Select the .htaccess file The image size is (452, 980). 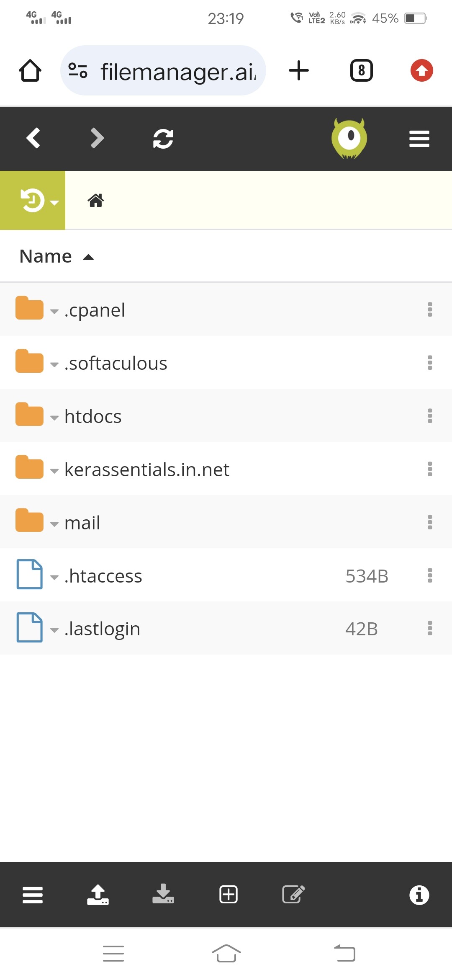coord(103,576)
